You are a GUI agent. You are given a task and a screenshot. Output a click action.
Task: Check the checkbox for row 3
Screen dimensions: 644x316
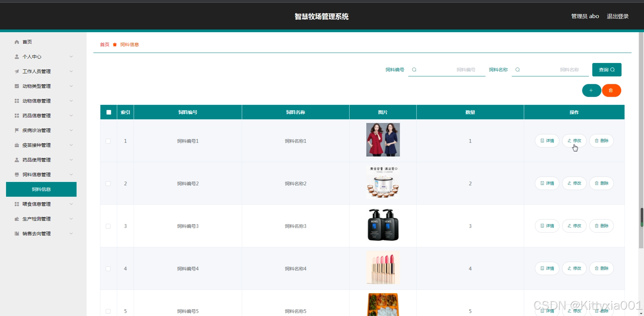[x=108, y=226]
